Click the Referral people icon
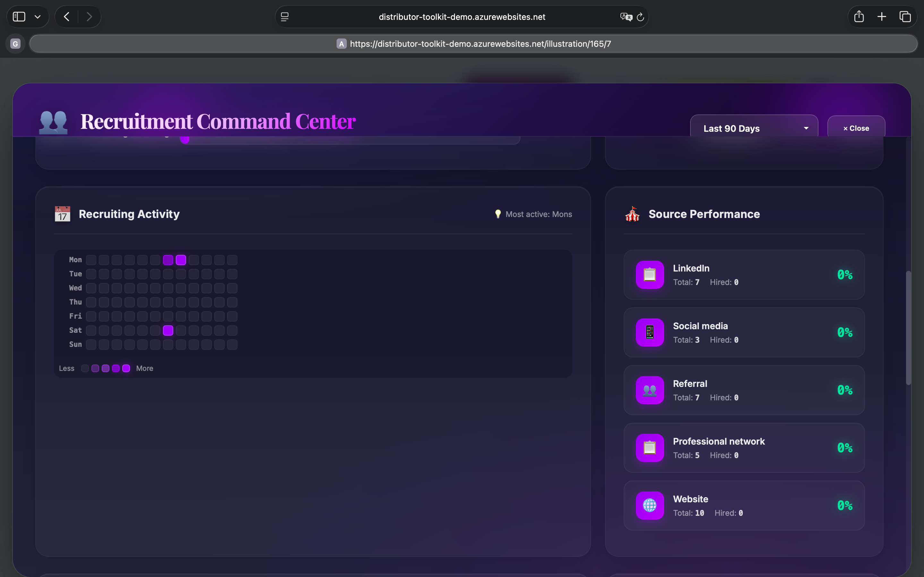Image resolution: width=924 pixels, height=577 pixels. pyautogui.click(x=650, y=390)
